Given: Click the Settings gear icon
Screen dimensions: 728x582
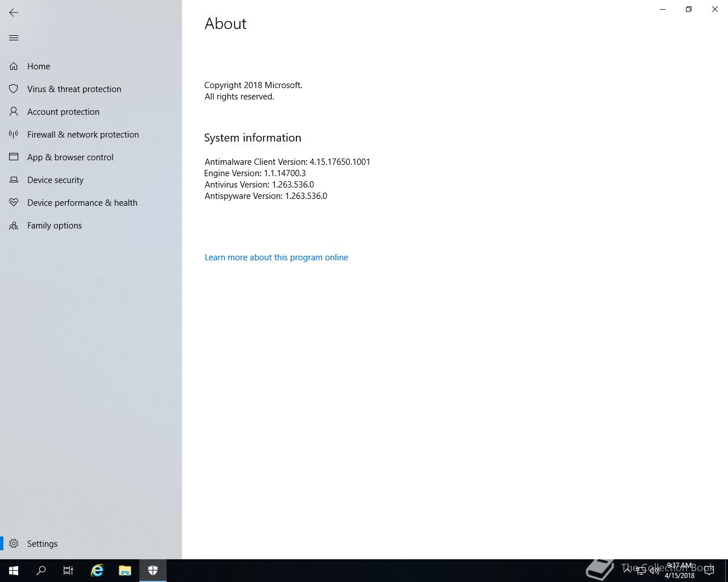Looking at the screenshot, I should tap(14, 544).
